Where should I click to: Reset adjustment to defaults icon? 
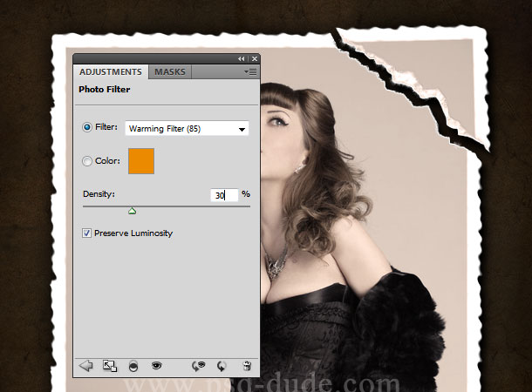click(222, 366)
